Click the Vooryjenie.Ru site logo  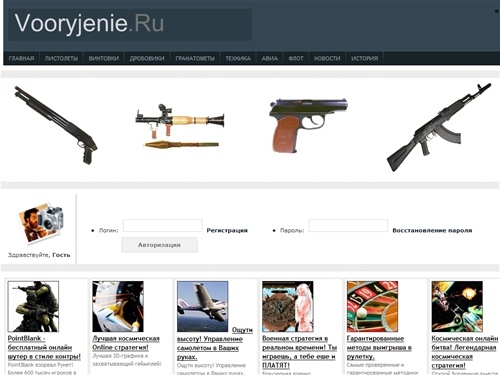(89, 23)
